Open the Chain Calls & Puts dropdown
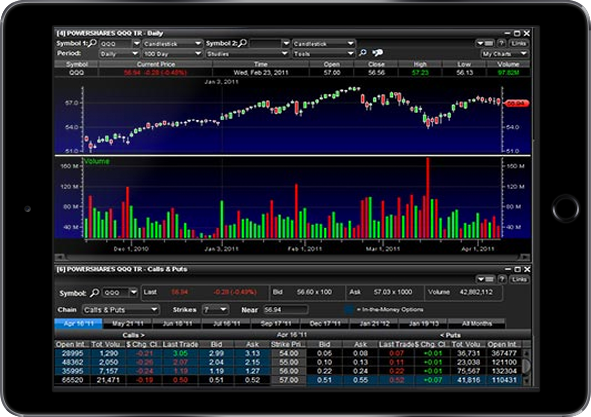The width and height of the screenshot is (591, 417). (121, 310)
